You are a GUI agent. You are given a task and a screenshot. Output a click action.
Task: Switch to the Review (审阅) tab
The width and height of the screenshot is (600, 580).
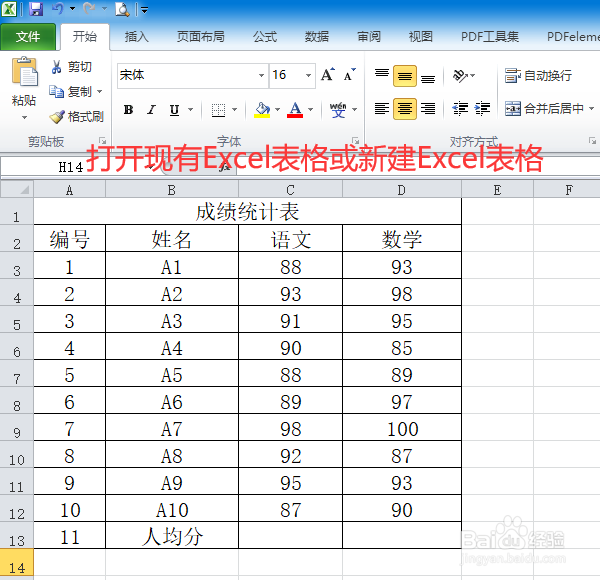pyautogui.click(x=369, y=37)
